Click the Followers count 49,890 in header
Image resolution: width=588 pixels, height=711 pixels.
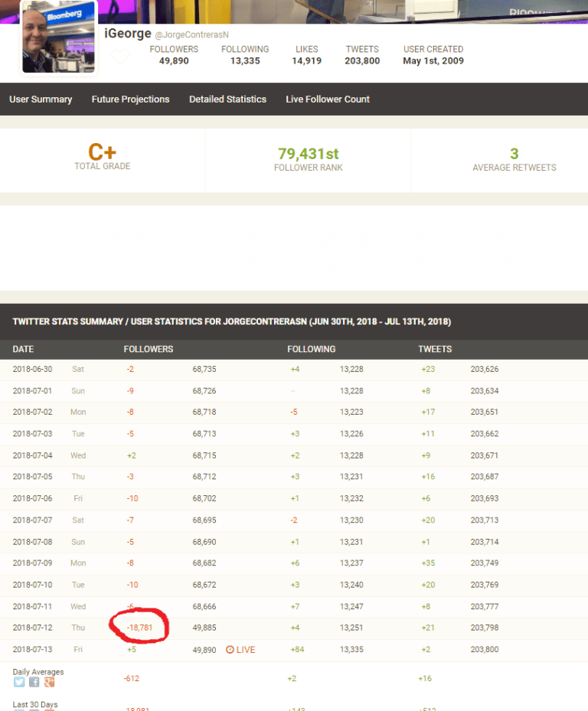(x=174, y=61)
